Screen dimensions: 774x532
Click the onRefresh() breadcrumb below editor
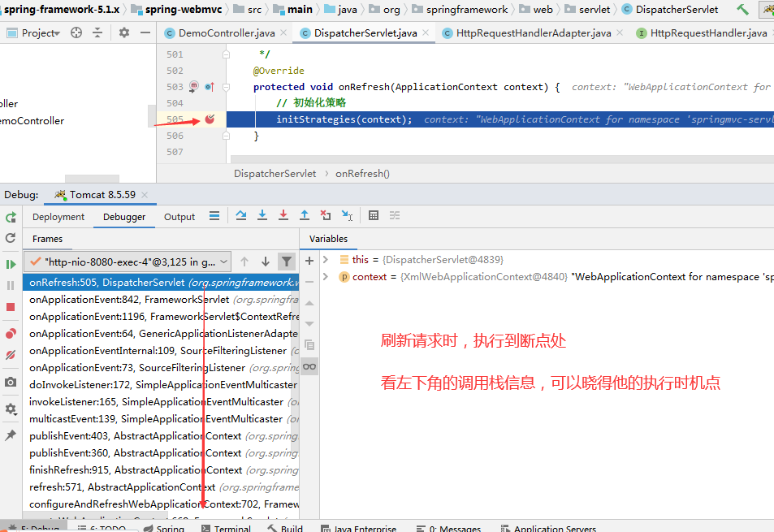coord(362,173)
